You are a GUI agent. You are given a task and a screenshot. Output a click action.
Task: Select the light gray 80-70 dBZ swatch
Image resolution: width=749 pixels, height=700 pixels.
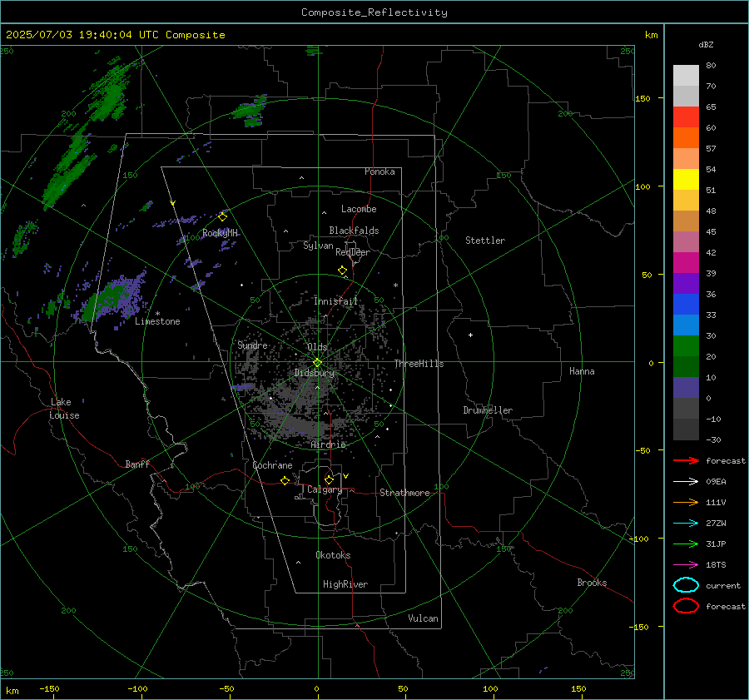point(686,76)
